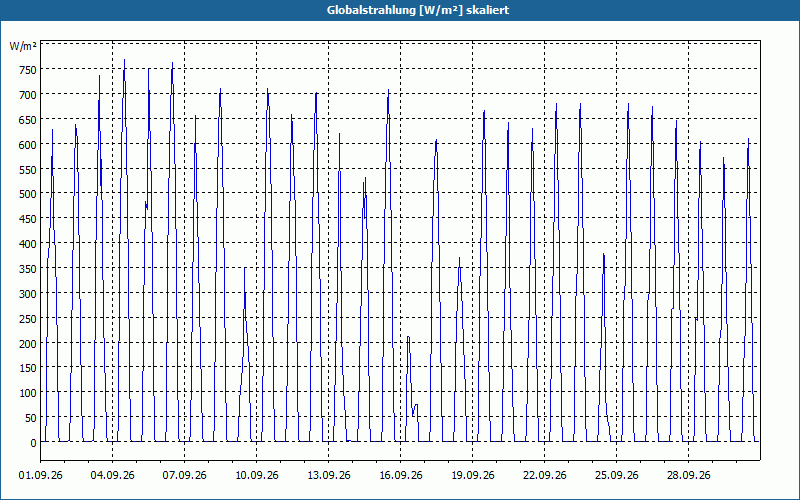Click the 22.09.26 x-axis label
Viewport: 800px width, 500px height.
[544, 476]
